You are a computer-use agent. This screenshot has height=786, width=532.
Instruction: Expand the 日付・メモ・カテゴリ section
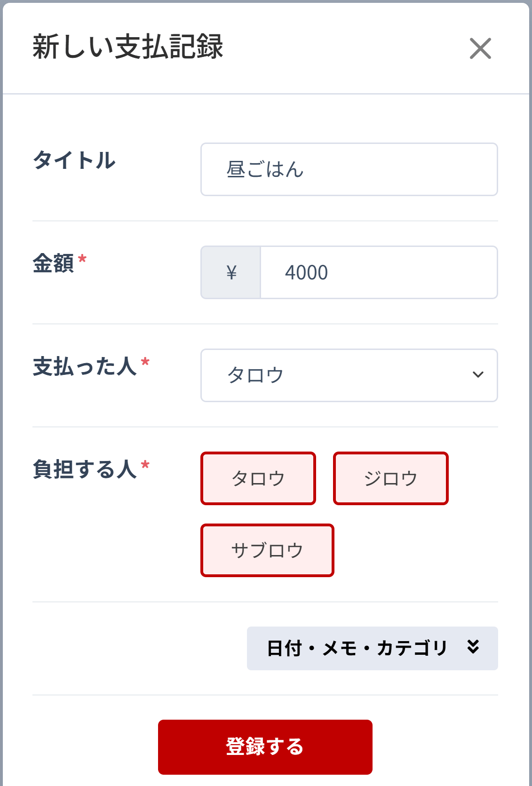point(373,648)
